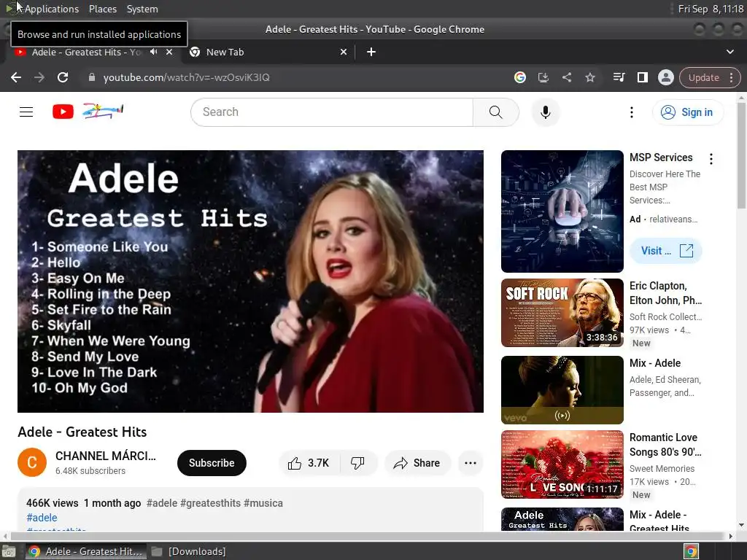Image resolution: width=747 pixels, height=560 pixels.
Task: Open the Romantic Love Songs 80's 90's title
Action: click(x=665, y=444)
